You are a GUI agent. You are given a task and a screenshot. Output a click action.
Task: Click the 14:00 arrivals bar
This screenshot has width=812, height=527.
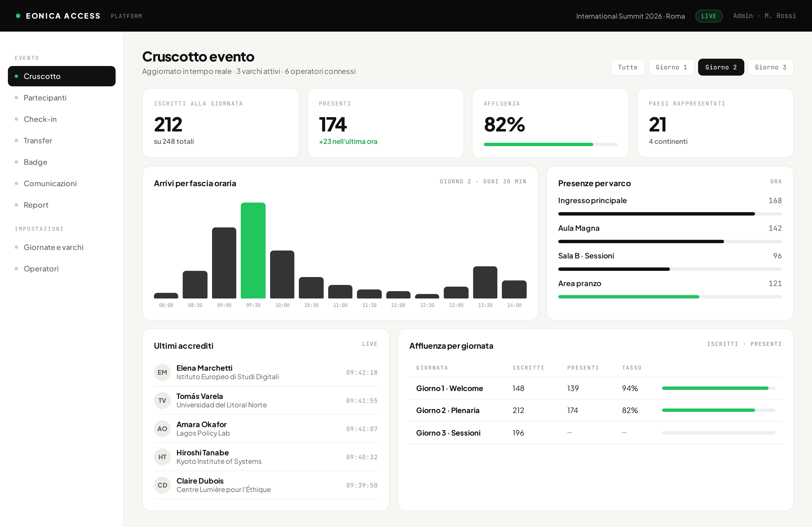tap(514, 289)
